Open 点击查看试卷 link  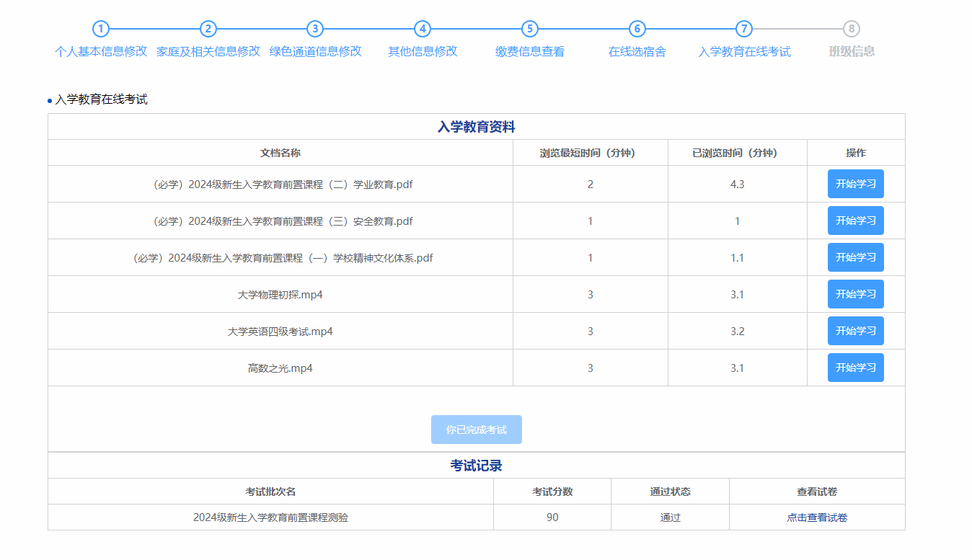[817, 517]
